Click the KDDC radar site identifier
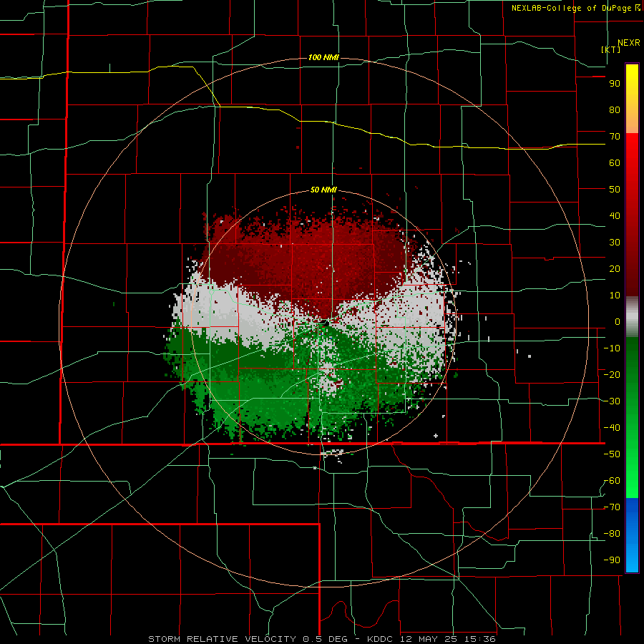This screenshot has height=644, width=644. pos(380,639)
